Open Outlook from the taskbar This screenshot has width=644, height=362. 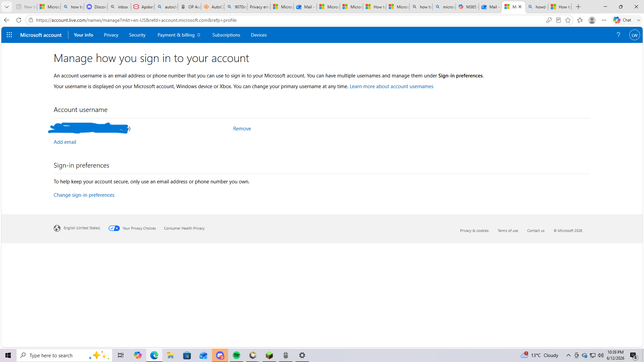[x=203, y=355]
